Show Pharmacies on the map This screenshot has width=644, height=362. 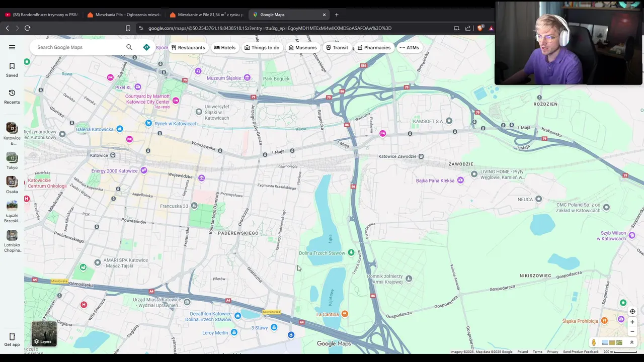click(x=374, y=48)
